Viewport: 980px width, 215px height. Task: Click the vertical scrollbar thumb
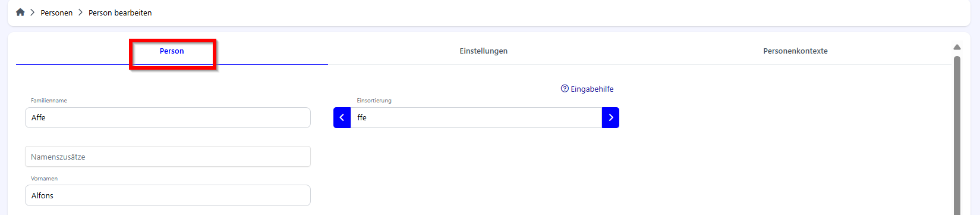(957, 135)
